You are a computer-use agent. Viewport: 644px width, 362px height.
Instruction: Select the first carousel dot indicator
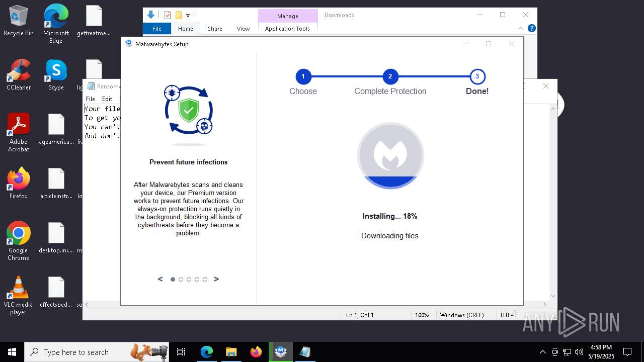tap(173, 279)
